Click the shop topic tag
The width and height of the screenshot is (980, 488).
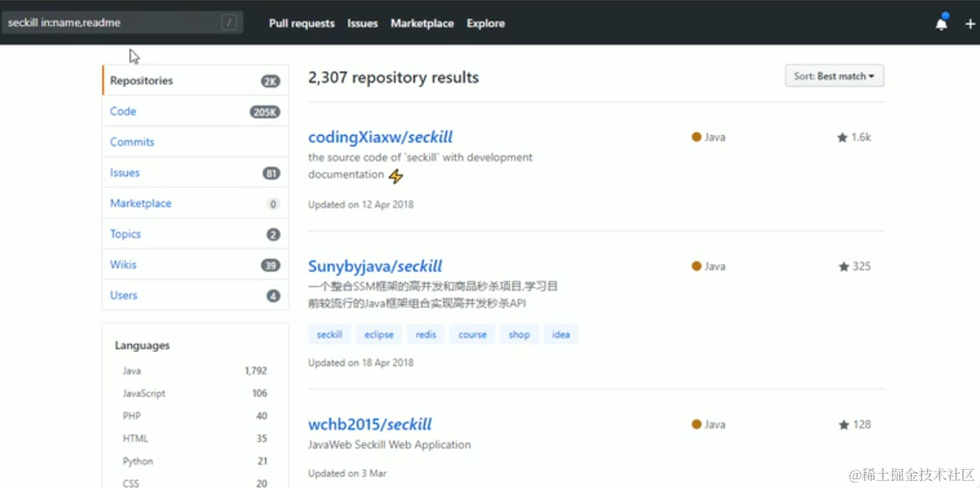click(519, 335)
